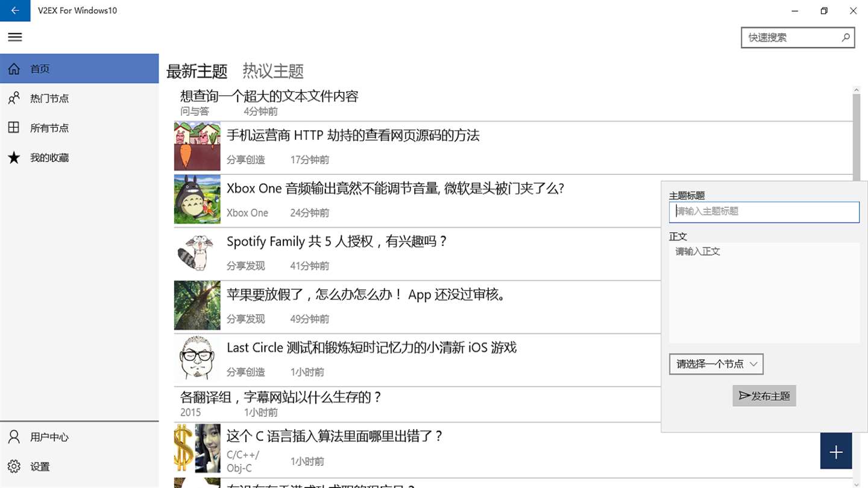Open topic 苹果要放假了，怎么办怎么办

pyautogui.click(x=366, y=295)
